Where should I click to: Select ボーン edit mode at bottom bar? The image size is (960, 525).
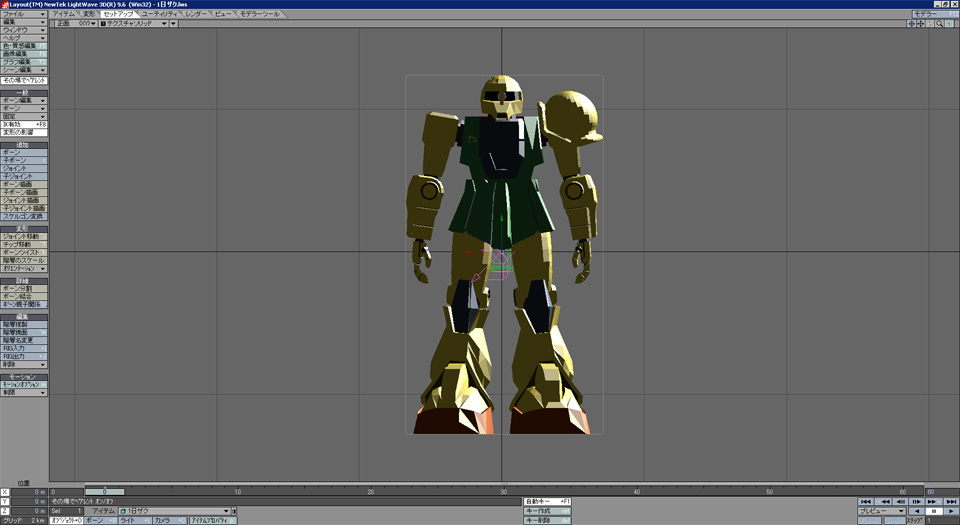100,520
